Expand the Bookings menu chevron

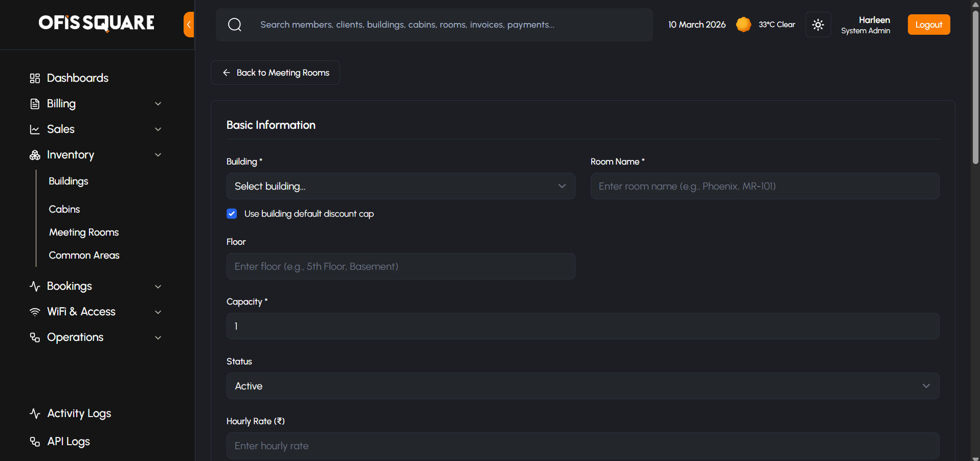pyautogui.click(x=158, y=287)
